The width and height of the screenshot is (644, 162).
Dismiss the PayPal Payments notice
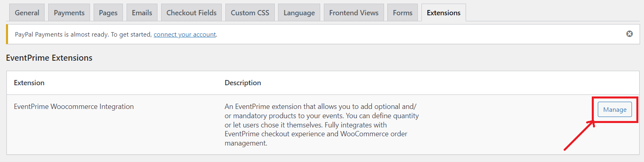click(630, 34)
